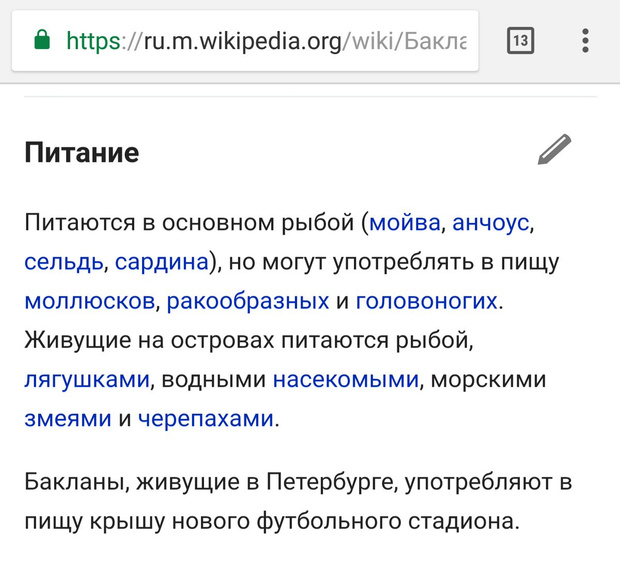Open the ракообразных link
This screenshot has height=566, width=620.
tap(248, 301)
